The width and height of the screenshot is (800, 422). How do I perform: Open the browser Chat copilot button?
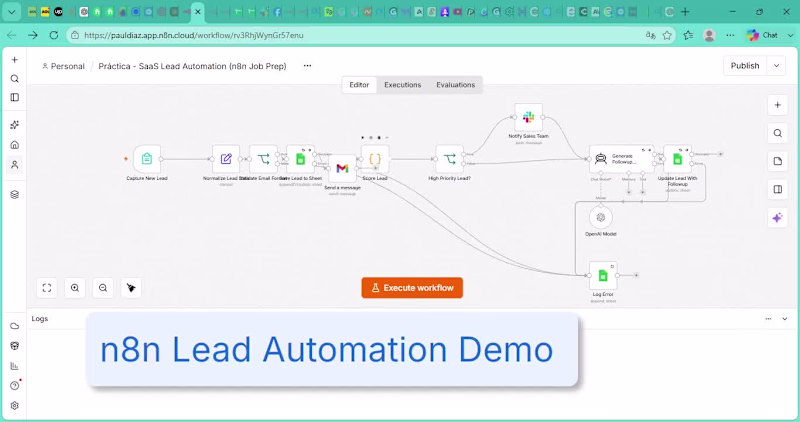click(763, 35)
